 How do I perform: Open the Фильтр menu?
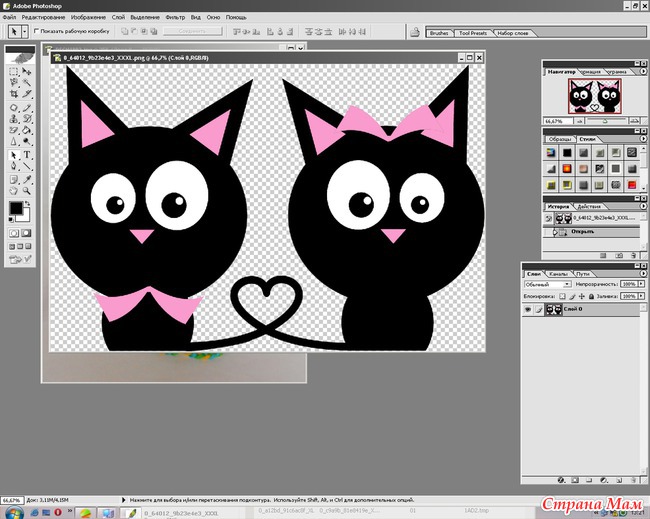coord(174,18)
